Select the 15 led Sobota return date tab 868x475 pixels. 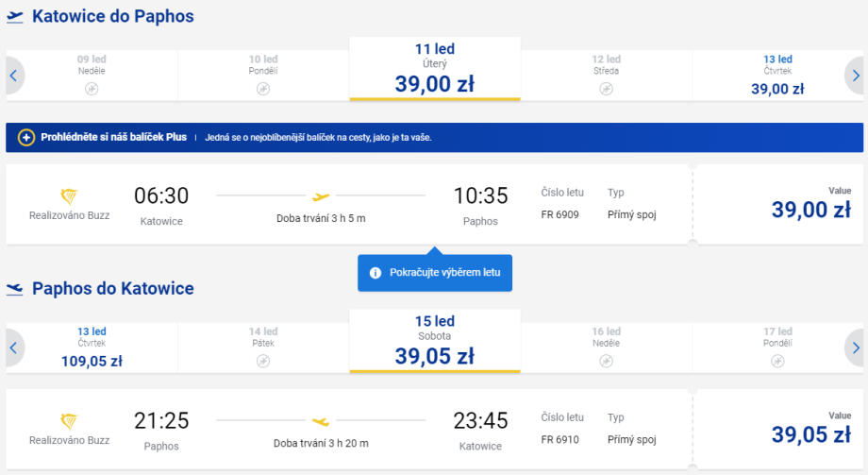point(435,341)
